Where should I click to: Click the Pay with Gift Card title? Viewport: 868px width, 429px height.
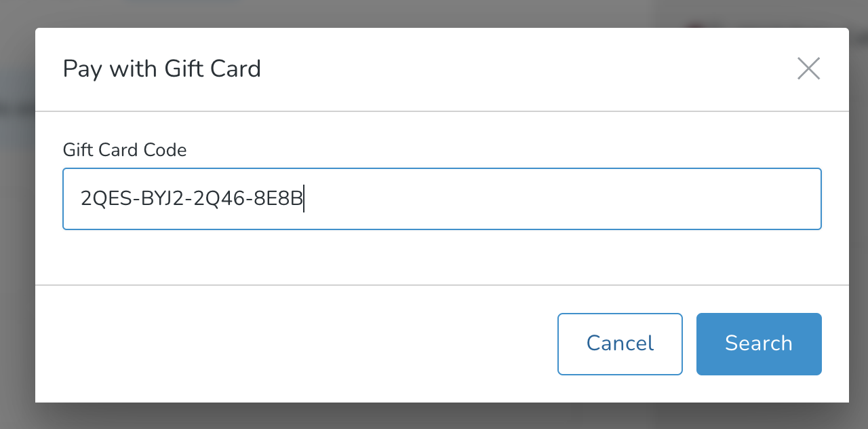161,69
